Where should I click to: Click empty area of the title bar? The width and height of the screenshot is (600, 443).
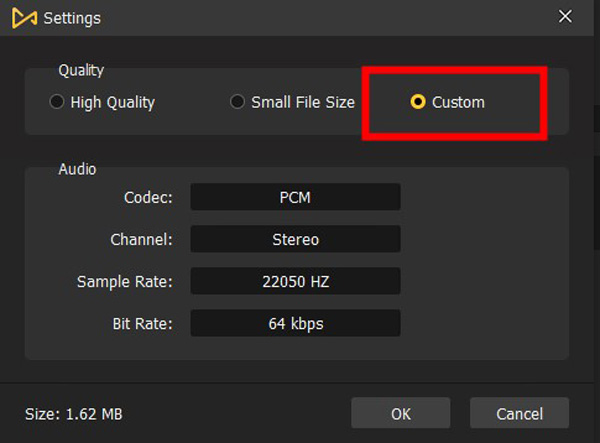click(325, 18)
